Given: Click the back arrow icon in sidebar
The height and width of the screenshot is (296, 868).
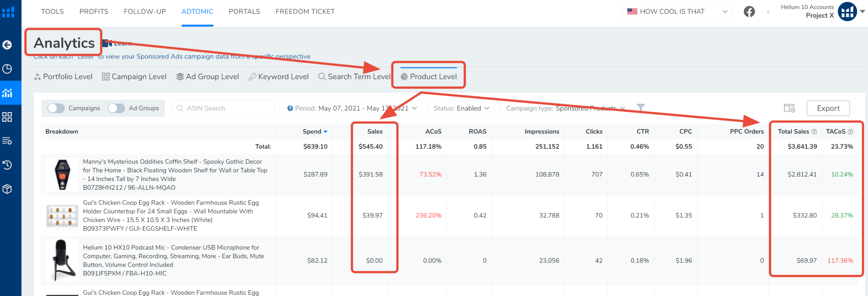Looking at the screenshot, I should pos(7,45).
